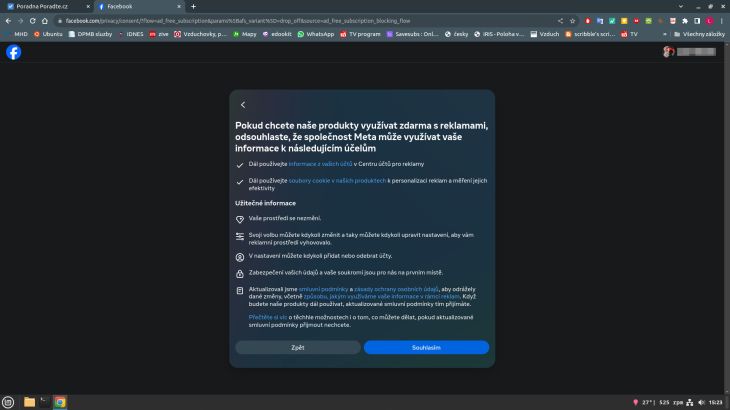Open the Chrome profile avatar in the toolbar
The height and width of the screenshot is (410, 730).
point(710,21)
